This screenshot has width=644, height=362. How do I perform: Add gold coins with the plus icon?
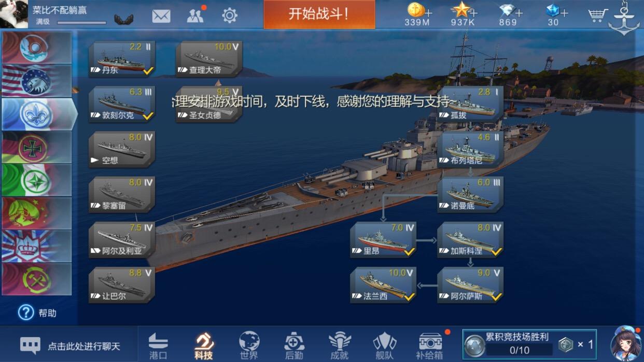tap(428, 12)
